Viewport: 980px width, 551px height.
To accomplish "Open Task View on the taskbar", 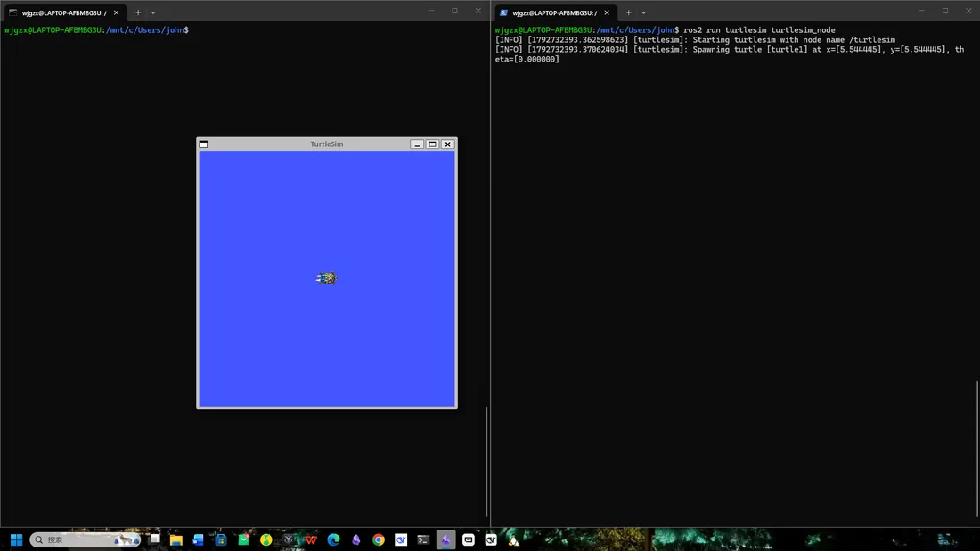I will [154, 539].
